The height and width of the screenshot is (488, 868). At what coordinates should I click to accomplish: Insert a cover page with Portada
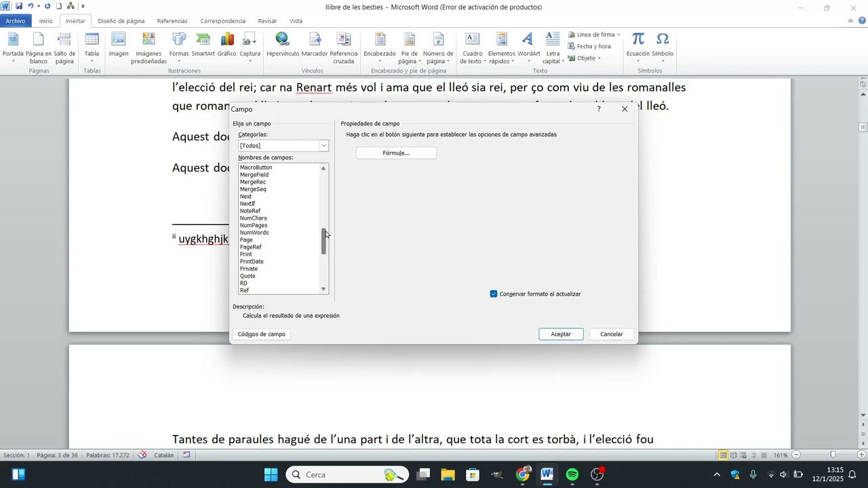click(x=13, y=47)
